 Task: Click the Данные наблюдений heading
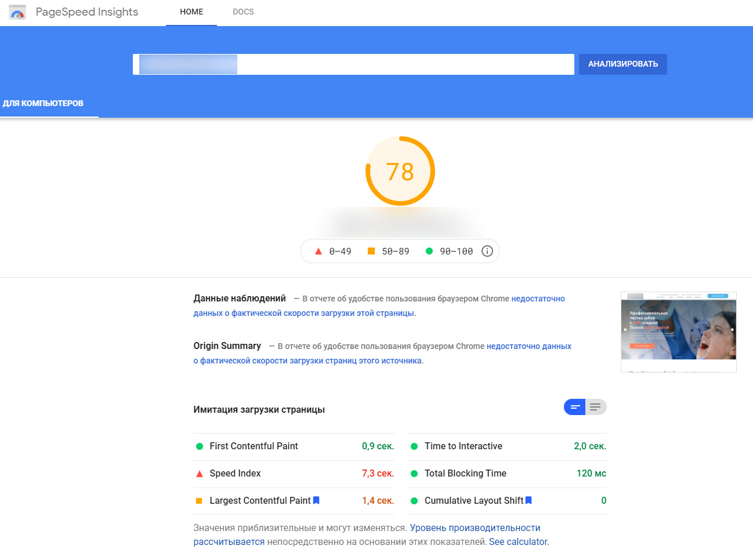click(240, 299)
